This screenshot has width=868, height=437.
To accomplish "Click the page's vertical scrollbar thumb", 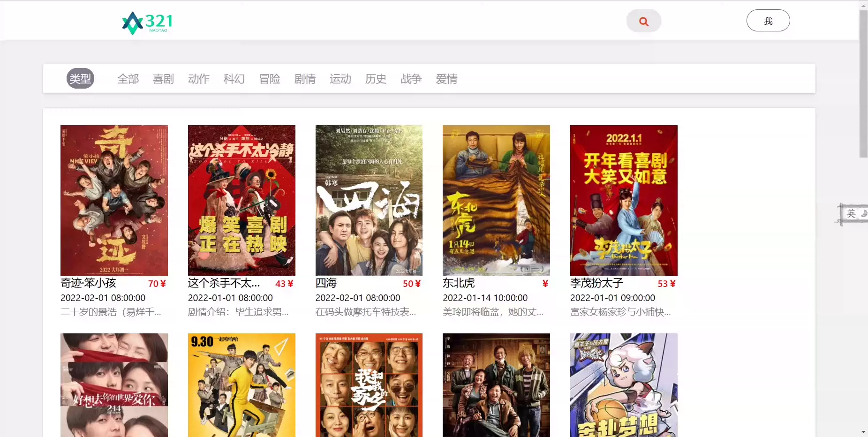I will [x=863, y=84].
